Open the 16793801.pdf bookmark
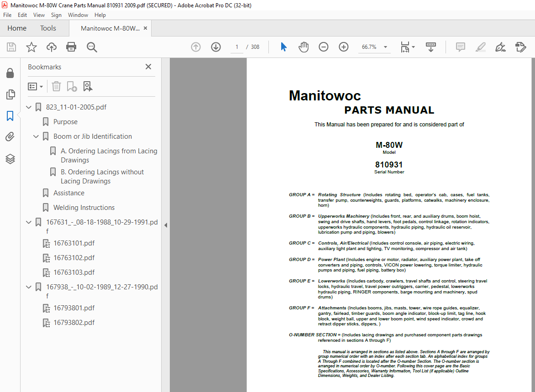Image resolution: width=535 pixels, height=392 pixels. tap(74, 308)
